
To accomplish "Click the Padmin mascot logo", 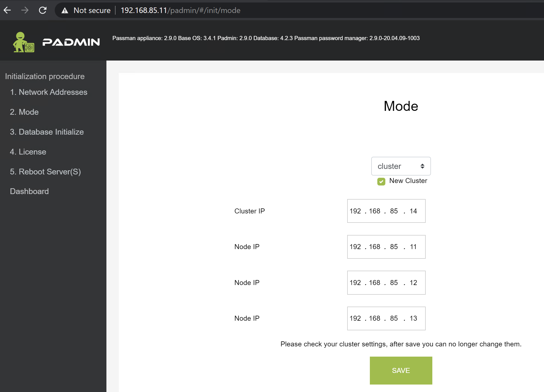I will (x=23, y=42).
